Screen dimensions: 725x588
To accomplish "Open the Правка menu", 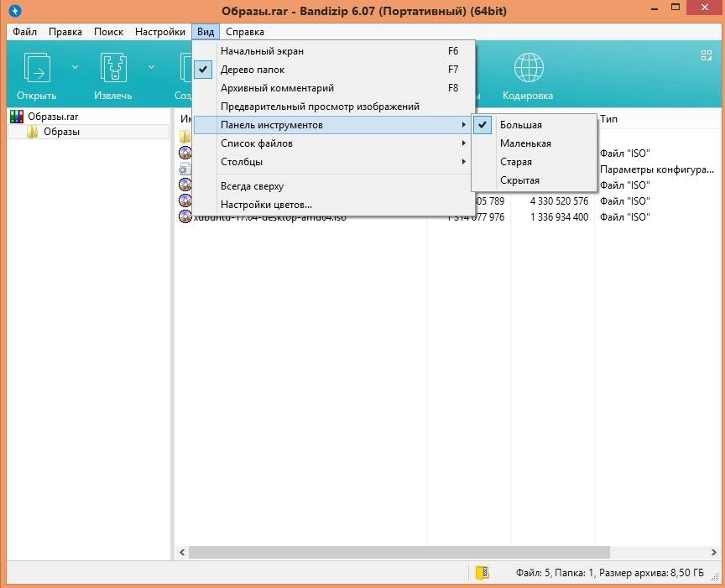I will coord(65,32).
